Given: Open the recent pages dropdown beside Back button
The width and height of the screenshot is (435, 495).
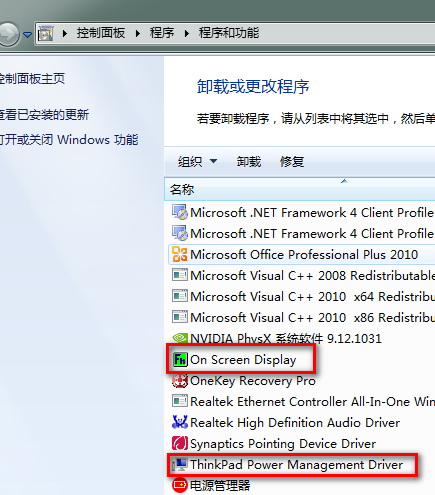Looking at the screenshot, I should tap(28, 34).
